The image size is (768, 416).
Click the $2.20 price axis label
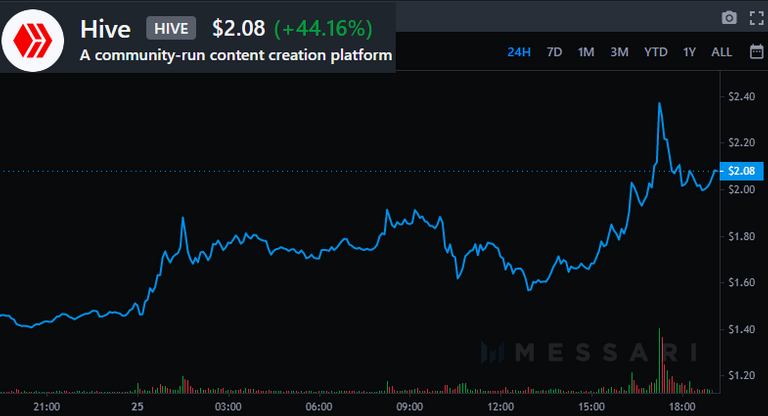742,143
